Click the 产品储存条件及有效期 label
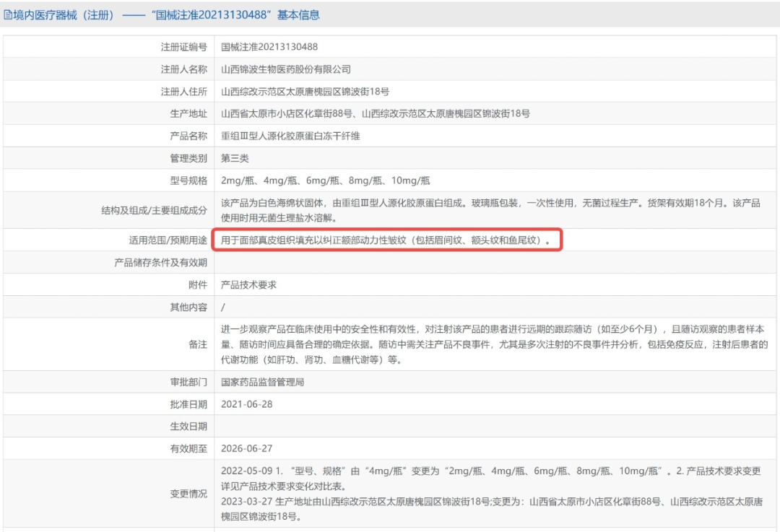 coord(160,263)
